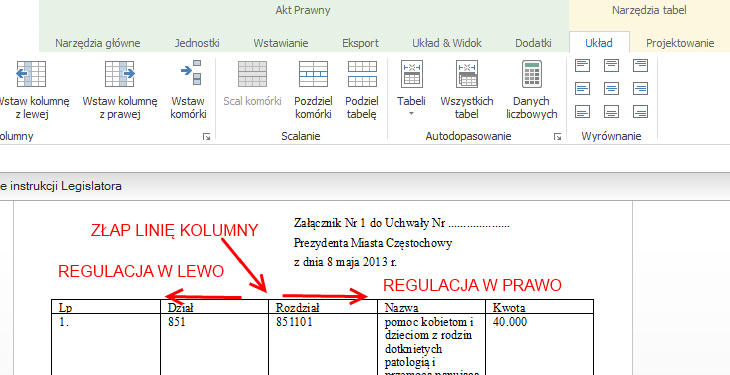Click the date line z dnia 8 maja
This screenshot has height=375, width=730.
click(345, 262)
